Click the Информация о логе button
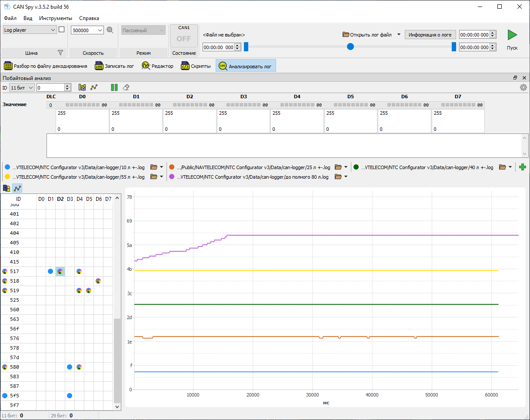This screenshot has width=530, height=420. click(430, 34)
